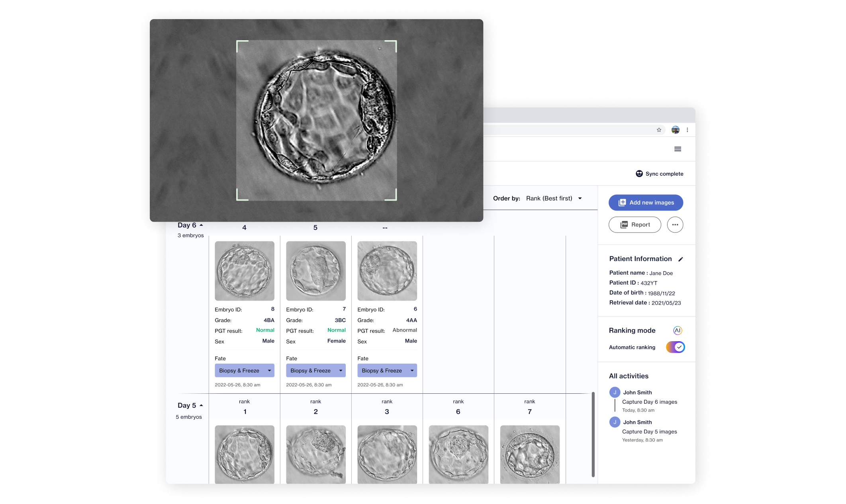
Task: Click the Report button
Action: pyautogui.click(x=634, y=225)
